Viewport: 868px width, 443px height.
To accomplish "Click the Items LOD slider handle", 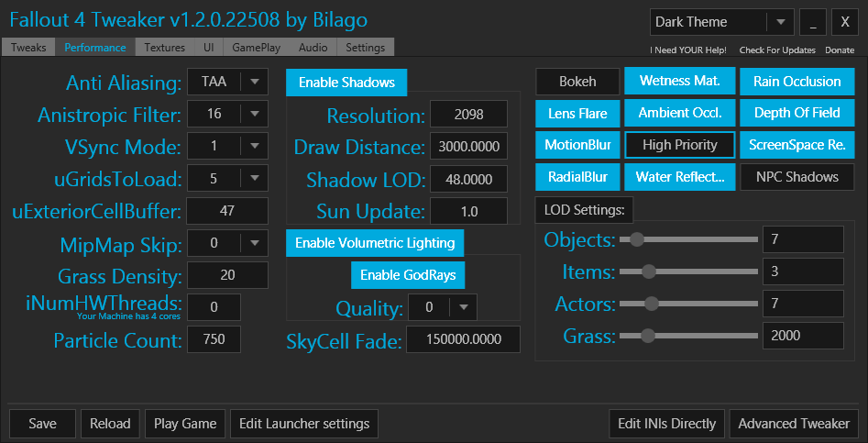I will [648, 271].
